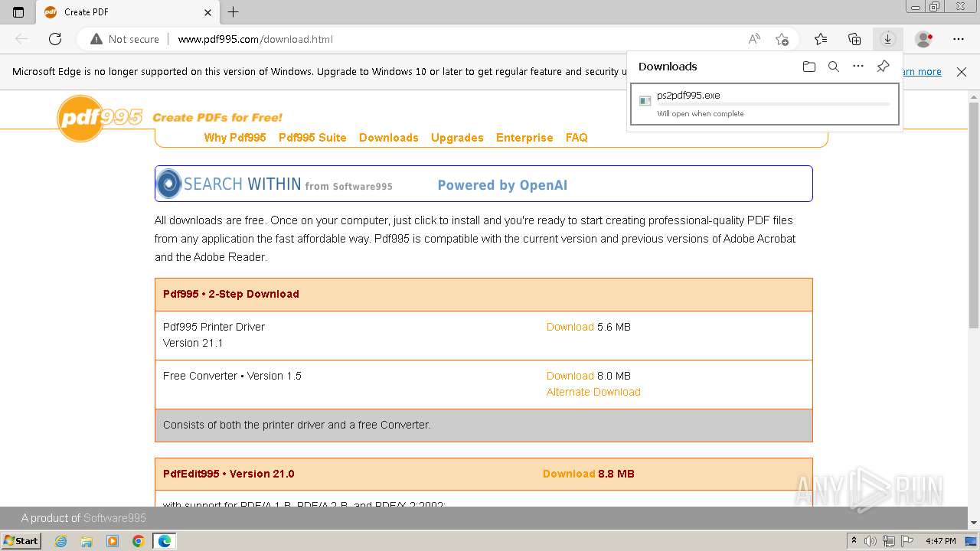
Task: Download the Free Converter 8.0 MB
Action: pyautogui.click(x=570, y=376)
